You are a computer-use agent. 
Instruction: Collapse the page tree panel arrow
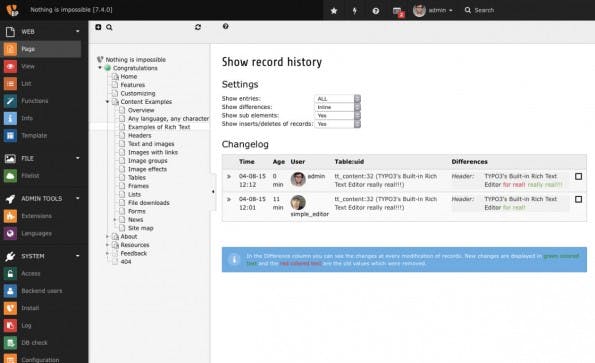[213, 192]
